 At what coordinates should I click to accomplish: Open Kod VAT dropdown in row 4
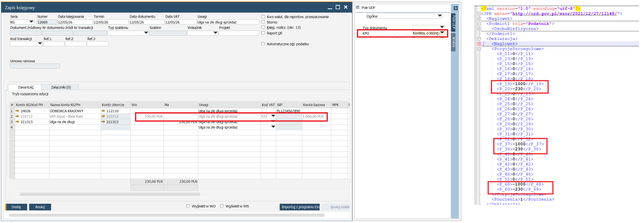click(x=273, y=127)
